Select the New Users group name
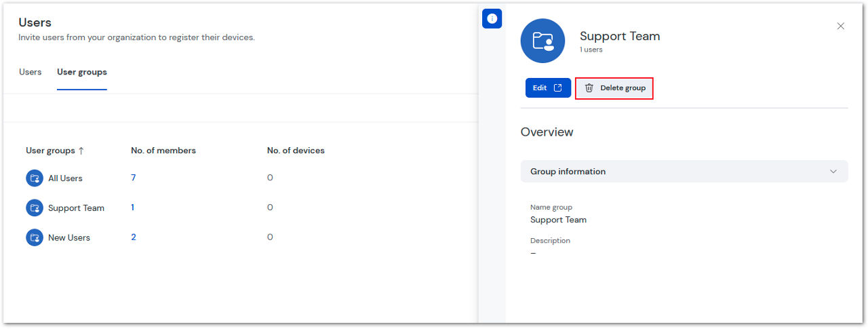Viewport: 868px width, 329px height. pyautogui.click(x=69, y=238)
